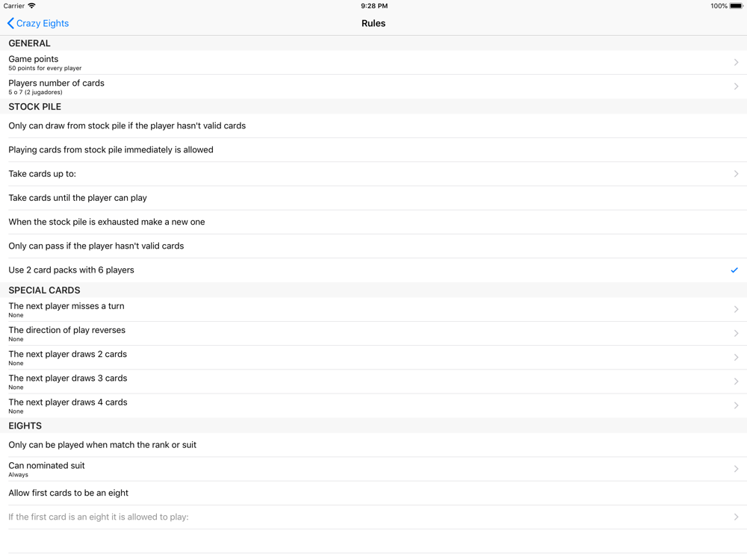This screenshot has height=560, width=747.
Task: Tap chevron on draws 2 cards row
Action: click(736, 357)
